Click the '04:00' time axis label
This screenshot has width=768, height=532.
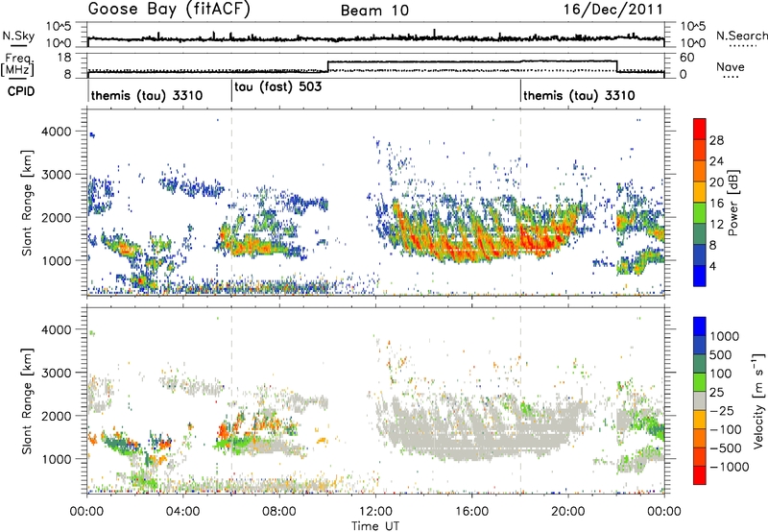[182, 512]
